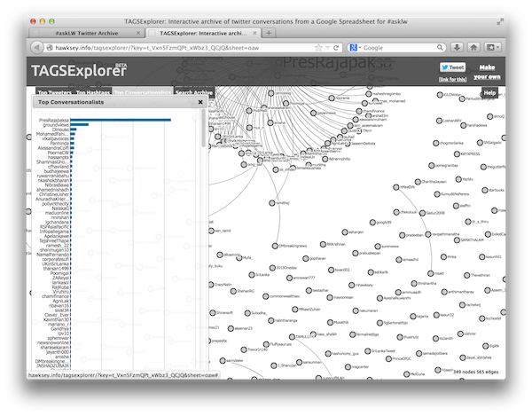The image size is (532, 416).
Task: Click the Top Conversationalists panel scrollbar
Action: click(x=203, y=129)
